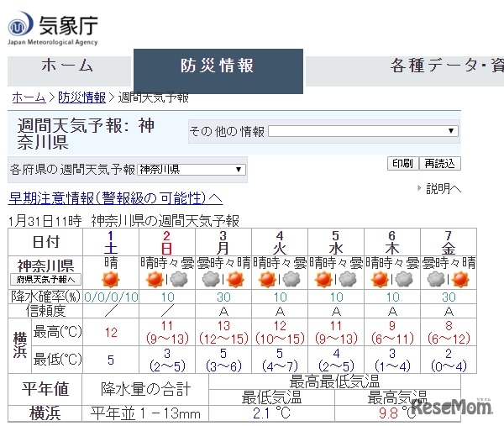Click the 2.1 ℃ normal low temperature

271,413
